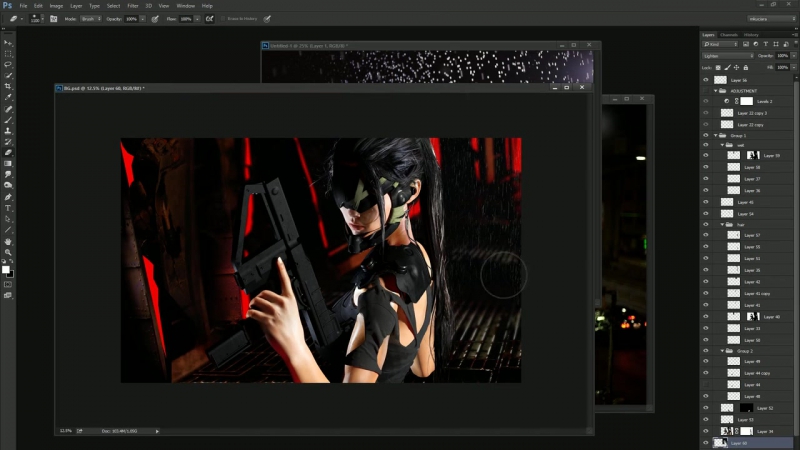
Task: Click the foreground color swatch
Action: [6, 268]
